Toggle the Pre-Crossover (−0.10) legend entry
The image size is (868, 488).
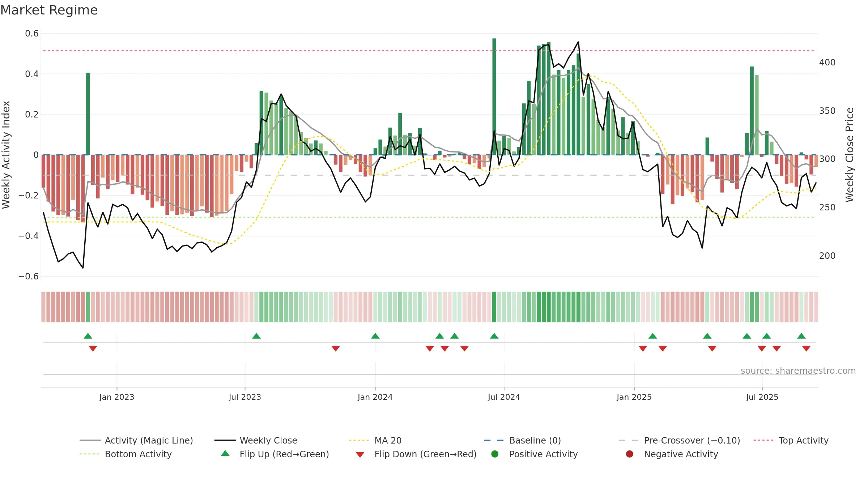(680, 440)
